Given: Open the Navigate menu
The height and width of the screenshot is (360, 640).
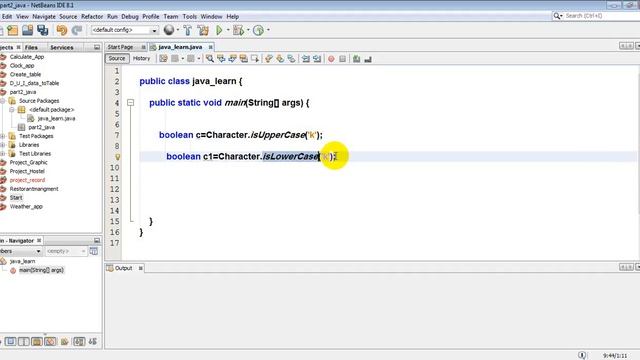Looking at the screenshot, I should click(44, 17).
